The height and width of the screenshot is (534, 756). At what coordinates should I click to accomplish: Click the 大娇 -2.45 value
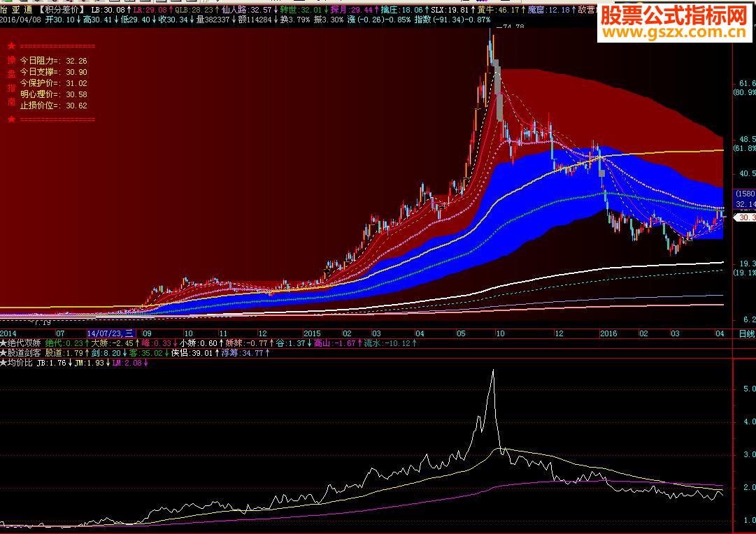pyautogui.click(x=115, y=343)
